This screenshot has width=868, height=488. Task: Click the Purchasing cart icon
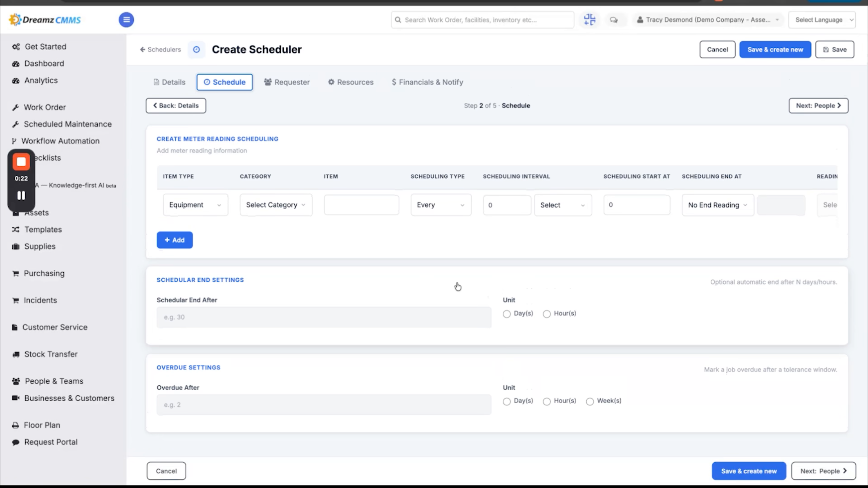tap(16, 274)
